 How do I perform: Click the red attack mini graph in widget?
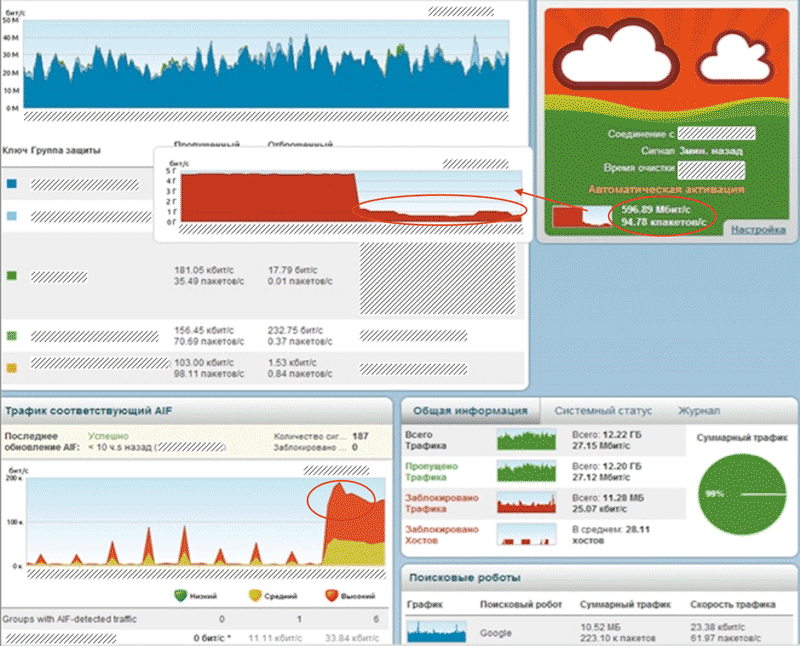click(582, 216)
